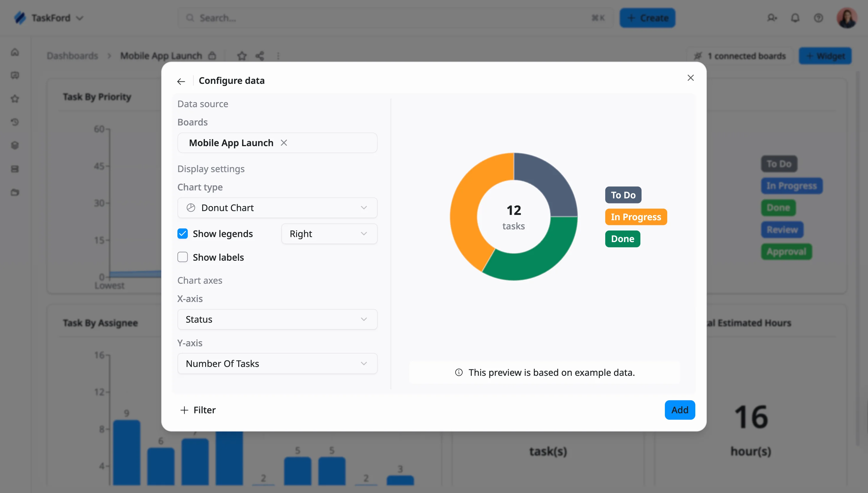The image size is (868, 493).
Task: Click the Task By Priority widget title
Action: 97,97
